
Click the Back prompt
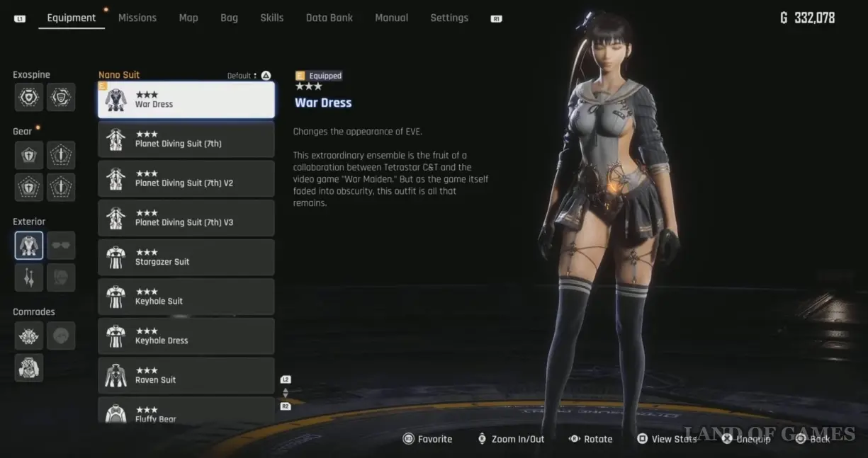(813, 439)
